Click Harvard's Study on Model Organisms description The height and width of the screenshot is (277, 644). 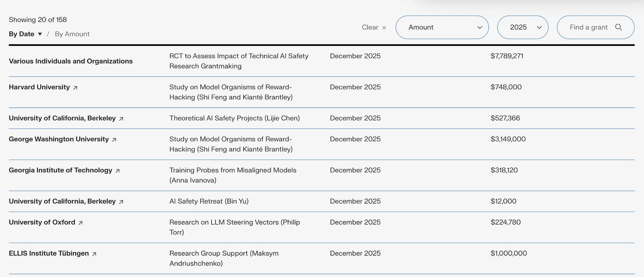pos(231,92)
